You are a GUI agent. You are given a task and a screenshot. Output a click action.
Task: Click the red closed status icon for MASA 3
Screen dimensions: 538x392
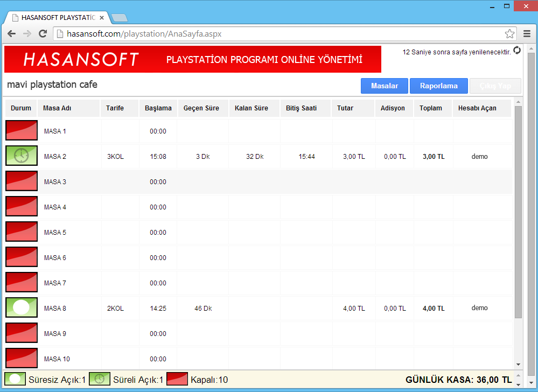pos(22,181)
